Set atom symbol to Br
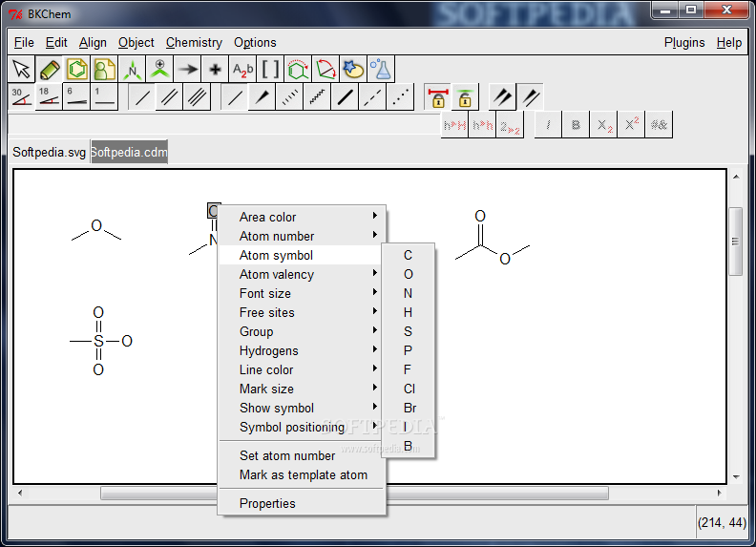Screen dimensions: 756x547 [409, 408]
